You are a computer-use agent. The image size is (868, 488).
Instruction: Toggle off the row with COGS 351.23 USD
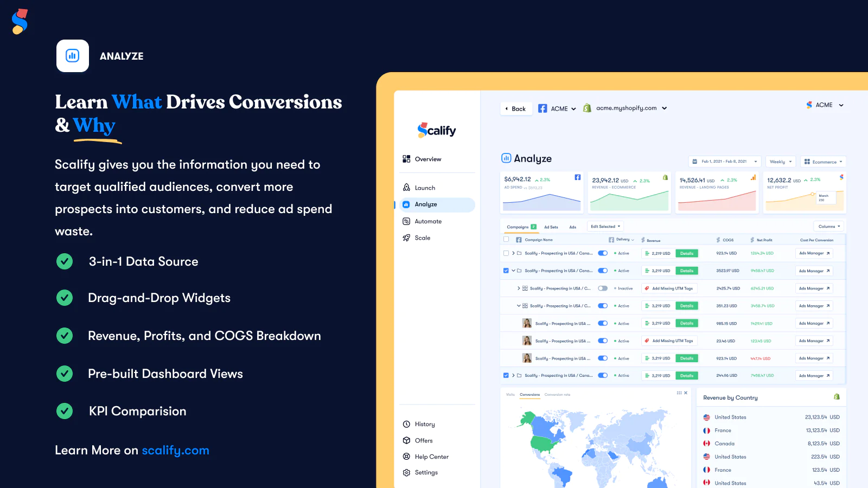point(603,306)
